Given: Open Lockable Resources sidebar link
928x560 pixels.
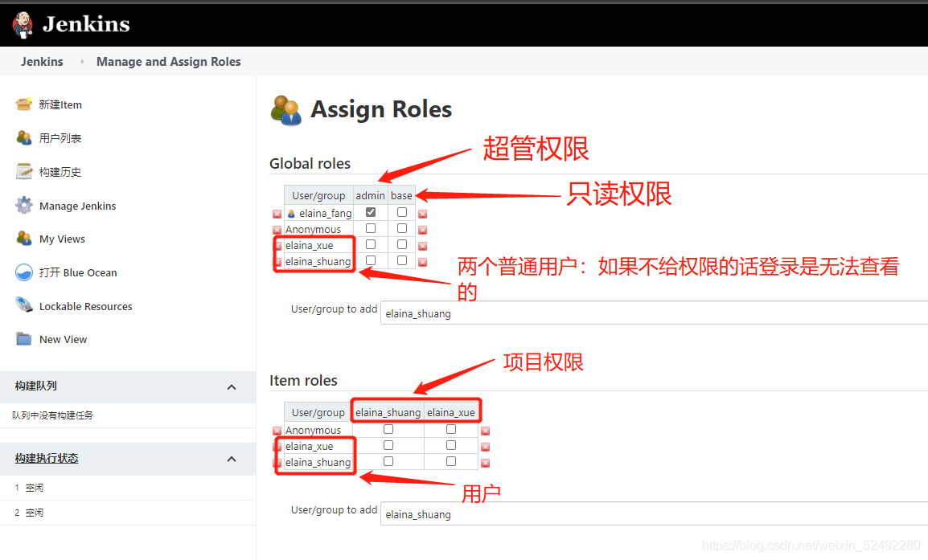Looking at the screenshot, I should (86, 306).
